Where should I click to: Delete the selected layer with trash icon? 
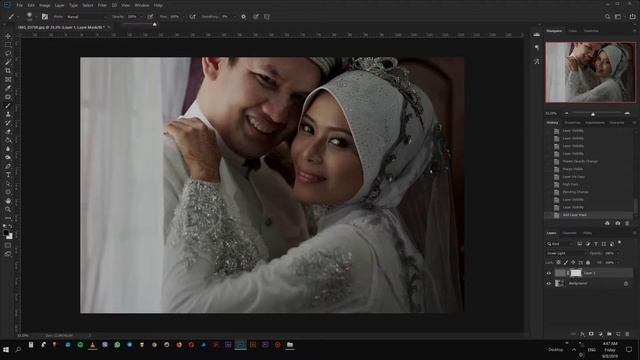click(x=627, y=334)
